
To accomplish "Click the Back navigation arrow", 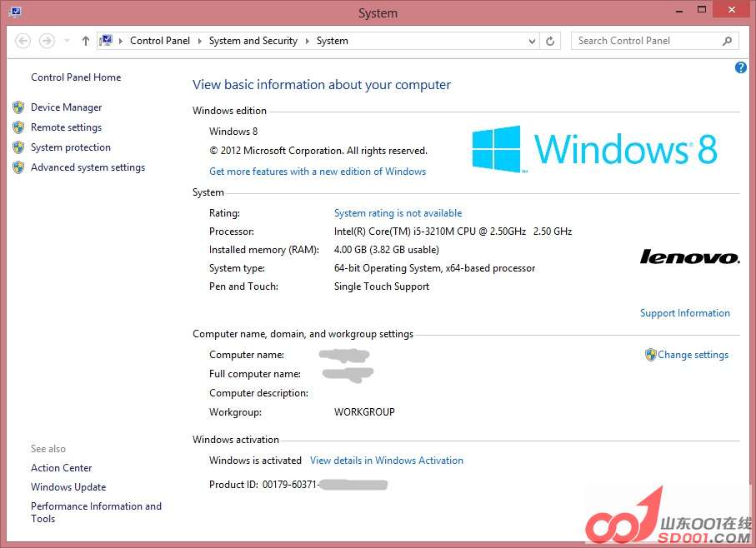I will (23, 41).
